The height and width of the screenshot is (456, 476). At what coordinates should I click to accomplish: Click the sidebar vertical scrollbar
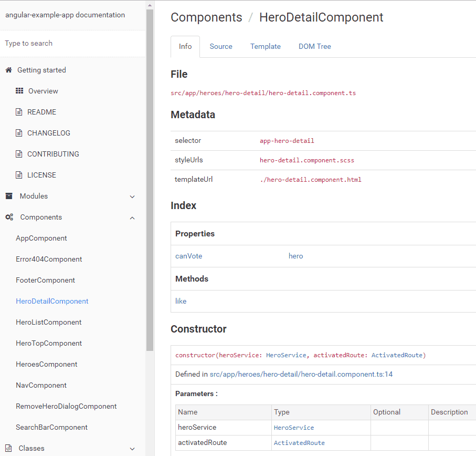pyautogui.click(x=150, y=179)
